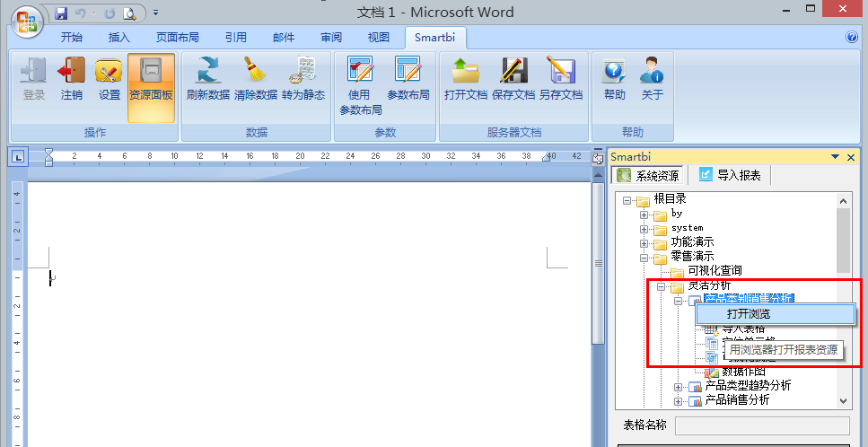The height and width of the screenshot is (447, 868).
Task: Switch to the 邮件 ribbon tab
Action: [x=284, y=37]
